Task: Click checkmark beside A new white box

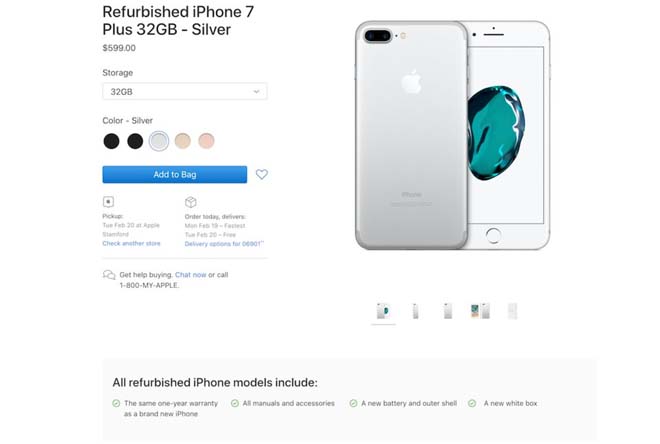Action: 472,403
